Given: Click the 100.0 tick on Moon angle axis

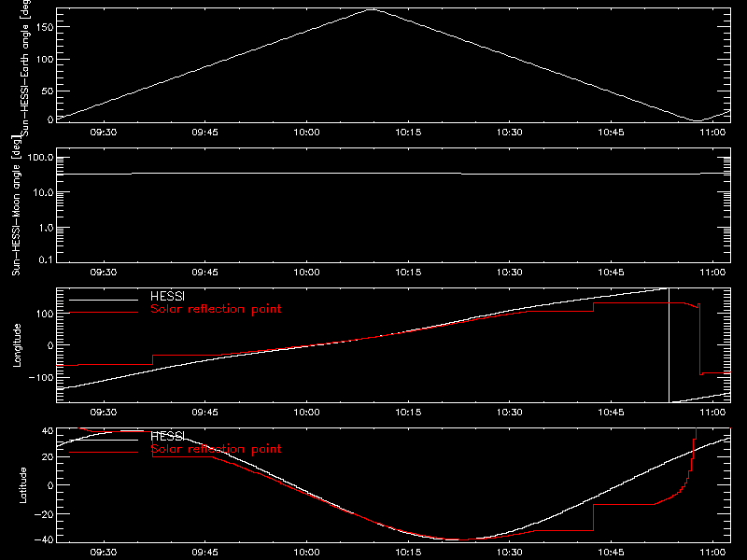Looking at the screenshot, I should pos(40,158).
